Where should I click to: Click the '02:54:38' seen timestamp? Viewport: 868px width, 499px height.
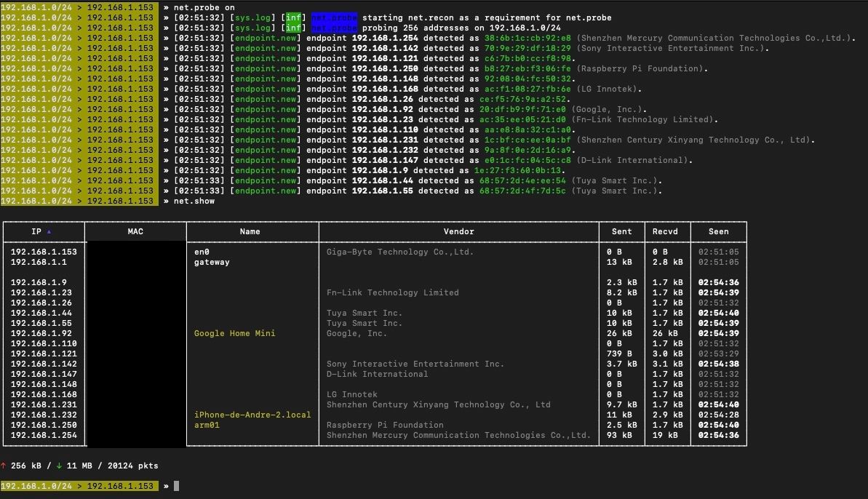tap(719, 364)
